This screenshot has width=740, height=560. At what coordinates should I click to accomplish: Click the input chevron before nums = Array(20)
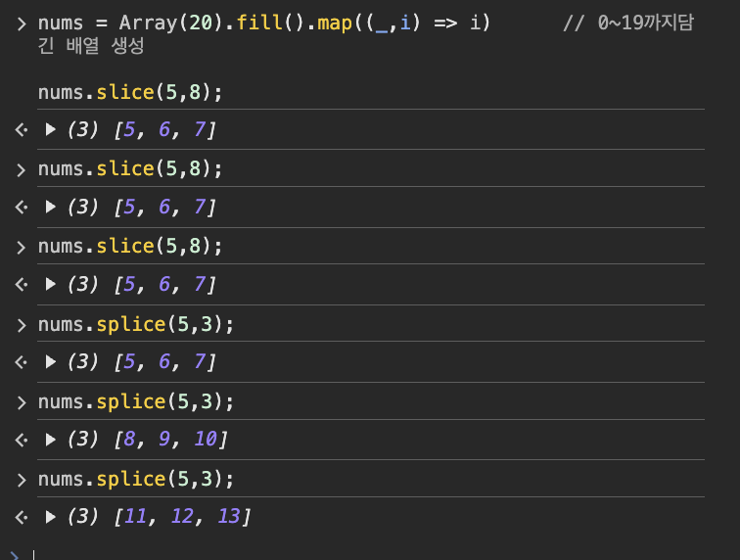22,23
